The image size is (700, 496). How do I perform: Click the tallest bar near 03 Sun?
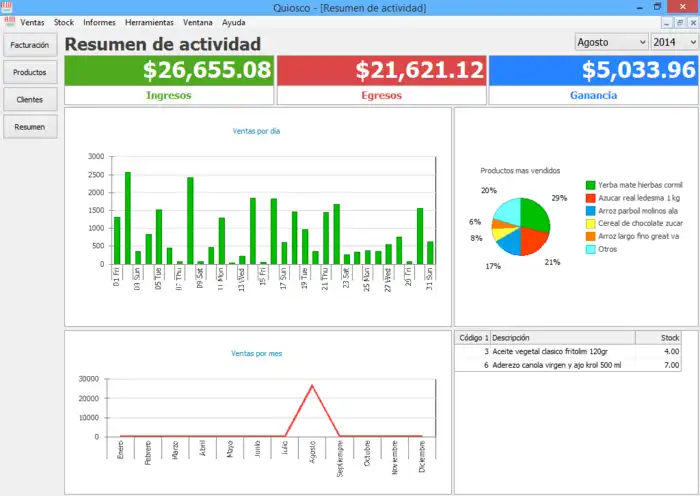[128, 218]
